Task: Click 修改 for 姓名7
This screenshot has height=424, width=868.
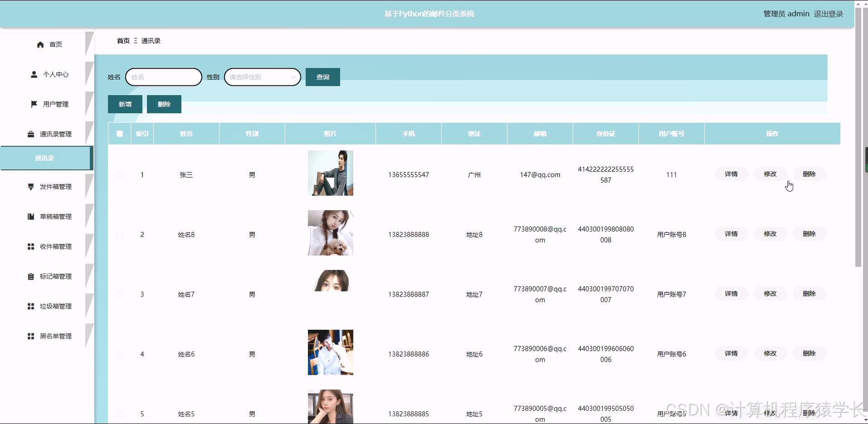Action: [x=770, y=294]
